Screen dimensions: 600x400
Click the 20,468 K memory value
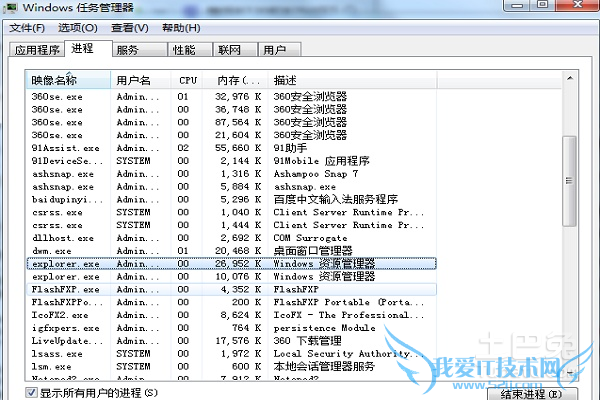click(x=238, y=251)
